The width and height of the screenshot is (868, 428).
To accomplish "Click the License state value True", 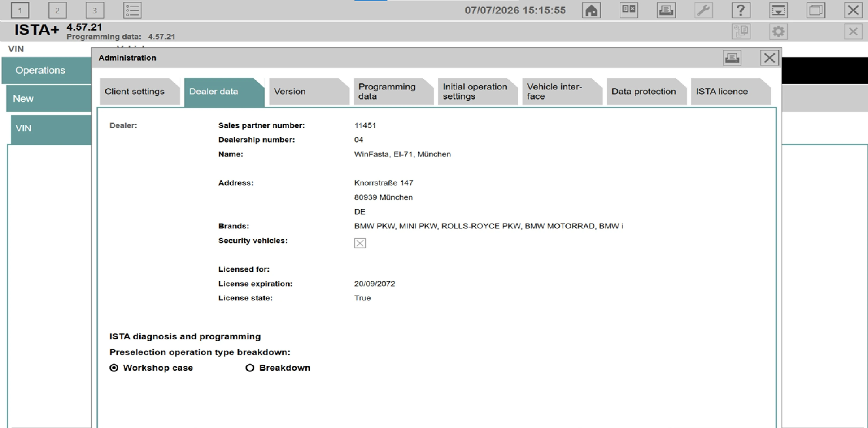I will (x=362, y=298).
